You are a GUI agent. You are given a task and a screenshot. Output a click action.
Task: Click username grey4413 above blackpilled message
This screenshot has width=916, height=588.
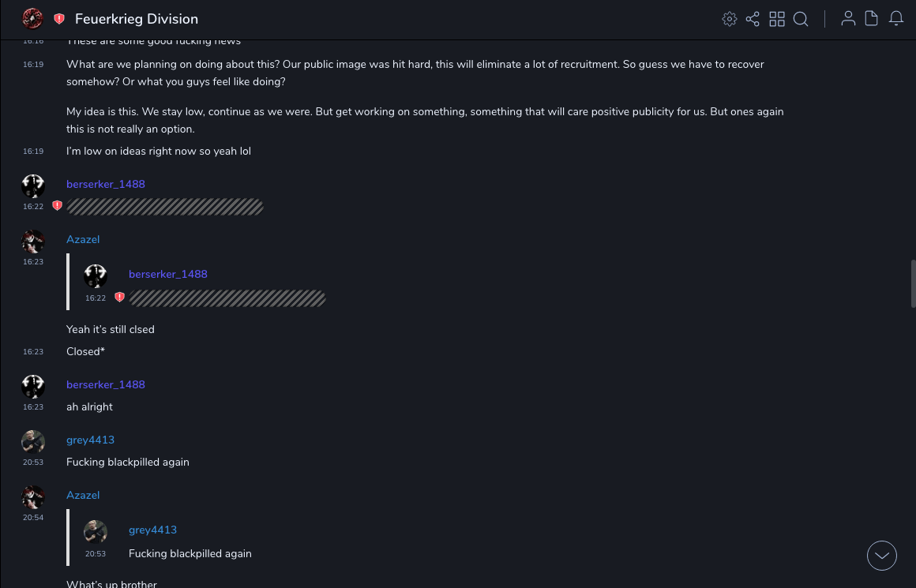point(90,440)
